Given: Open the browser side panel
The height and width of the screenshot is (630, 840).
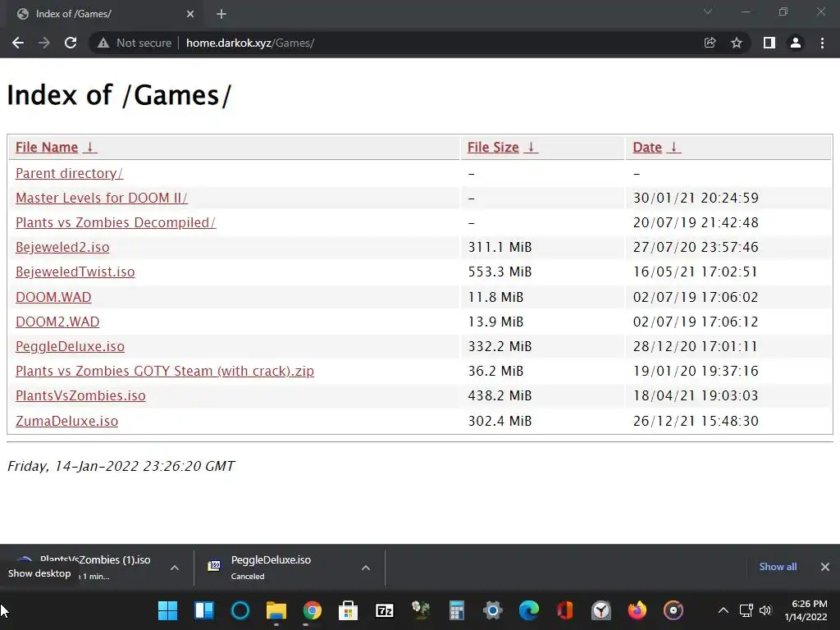Looking at the screenshot, I should pyautogui.click(x=769, y=43).
